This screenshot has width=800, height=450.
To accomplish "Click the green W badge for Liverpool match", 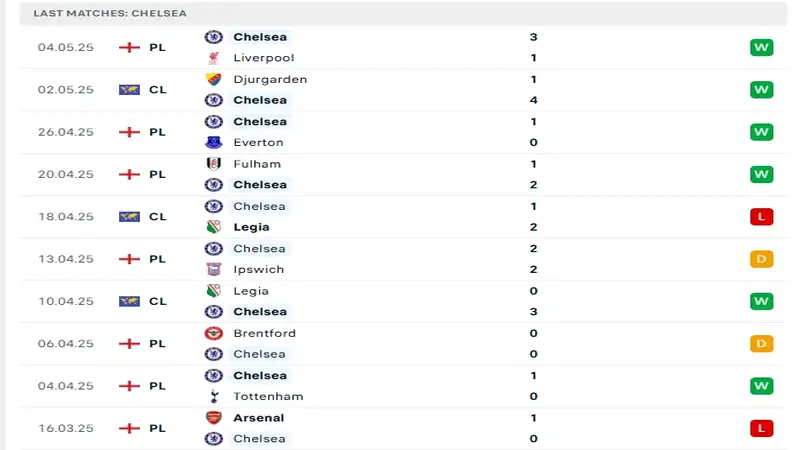I will tap(761, 47).
